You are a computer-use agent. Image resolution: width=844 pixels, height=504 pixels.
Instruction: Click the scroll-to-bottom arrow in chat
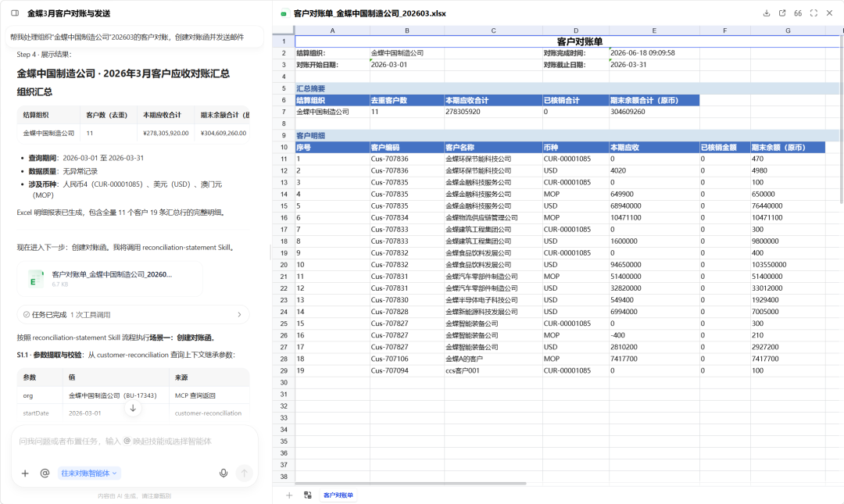[x=133, y=408]
